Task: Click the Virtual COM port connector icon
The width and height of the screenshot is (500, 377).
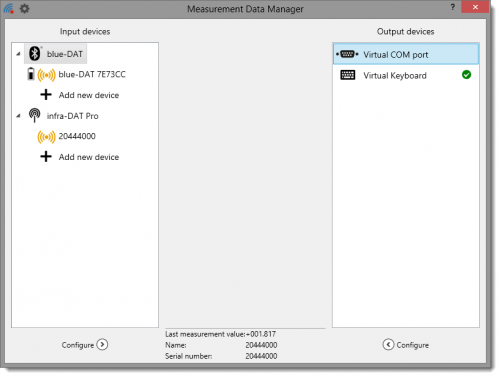Action: click(x=347, y=54)
